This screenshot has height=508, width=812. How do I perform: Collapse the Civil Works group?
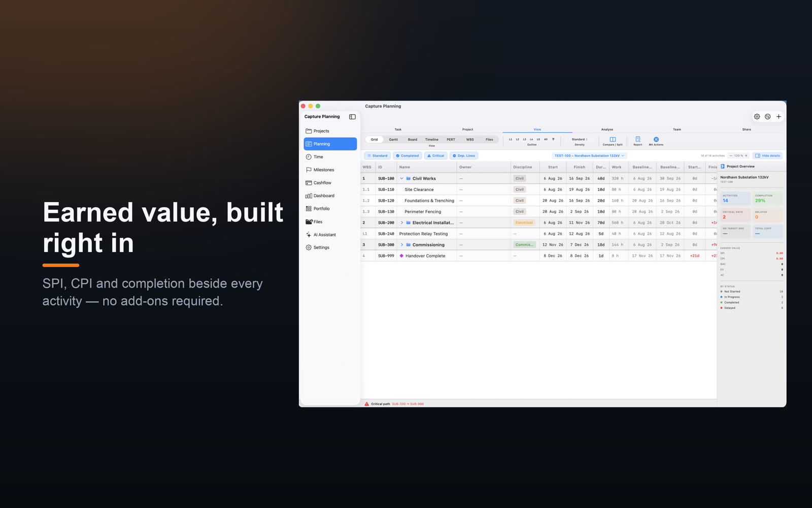401,178
